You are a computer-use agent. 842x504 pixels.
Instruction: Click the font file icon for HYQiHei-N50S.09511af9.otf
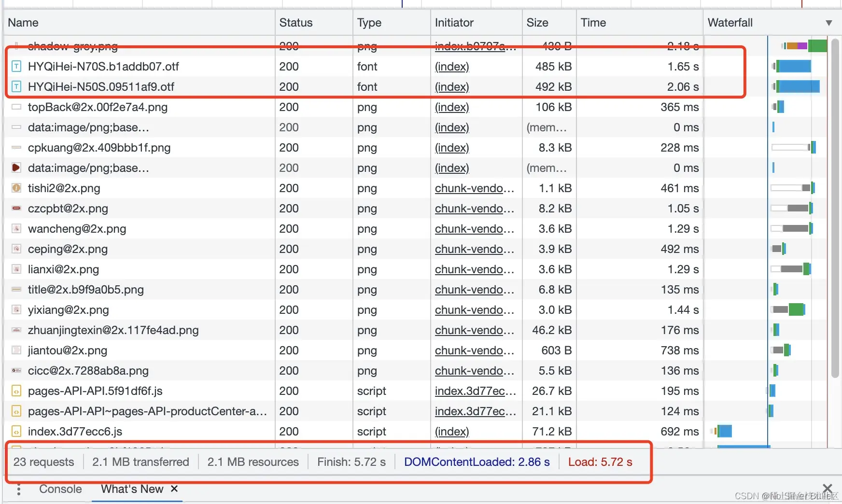16,87
